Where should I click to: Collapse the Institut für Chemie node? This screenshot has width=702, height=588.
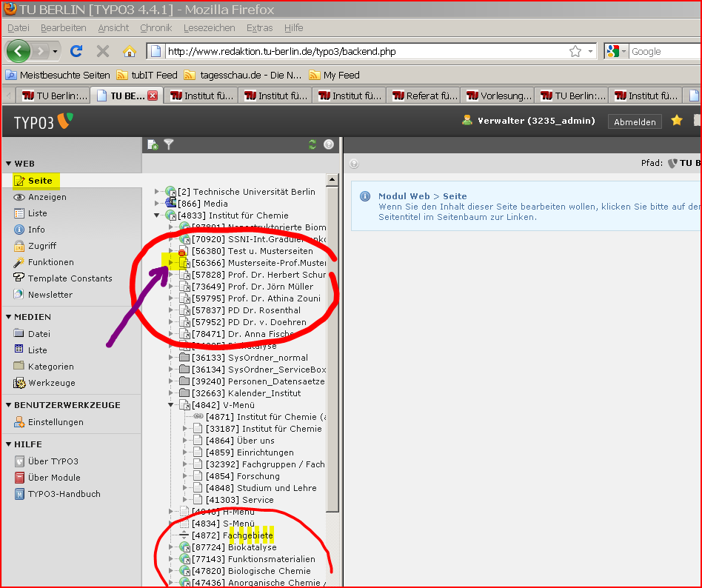pyautogui.click(x=157, y=216)
